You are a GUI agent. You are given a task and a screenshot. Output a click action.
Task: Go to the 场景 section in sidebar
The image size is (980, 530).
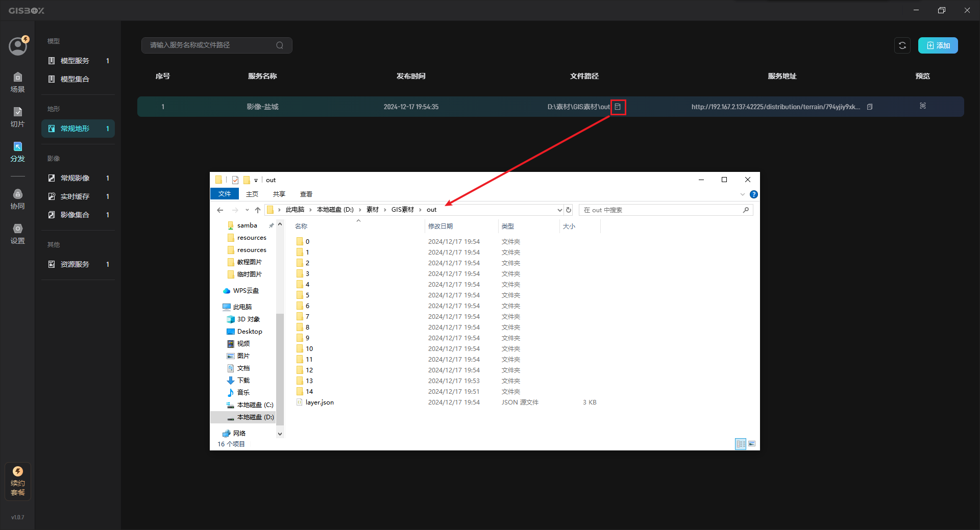pyautogui.click(x=18, y=82)
